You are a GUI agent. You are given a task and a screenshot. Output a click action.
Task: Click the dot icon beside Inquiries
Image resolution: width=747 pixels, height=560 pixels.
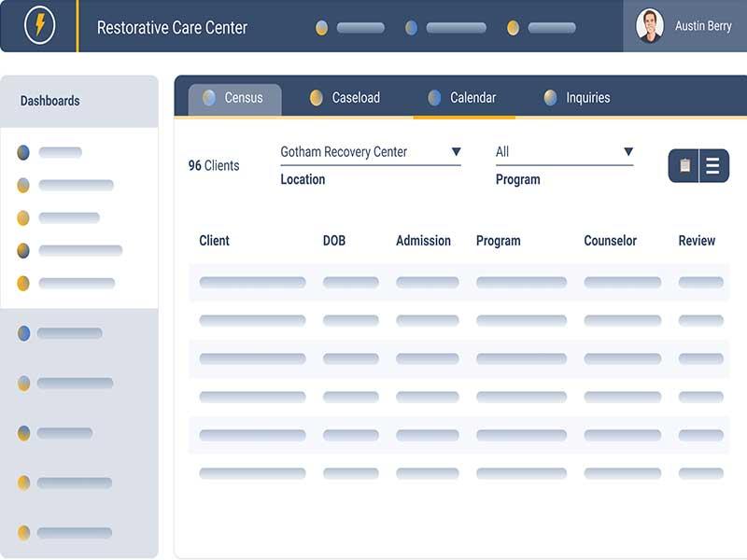click(548, 96)
